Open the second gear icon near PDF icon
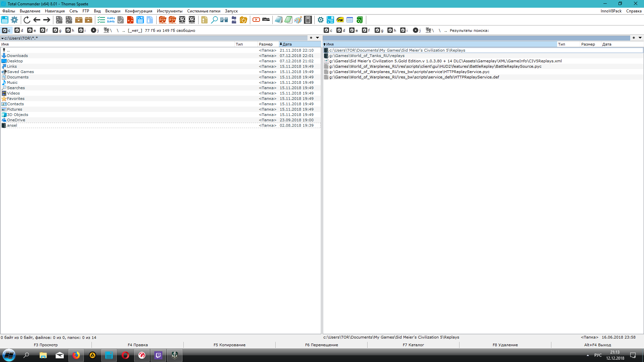 (321, 20)
